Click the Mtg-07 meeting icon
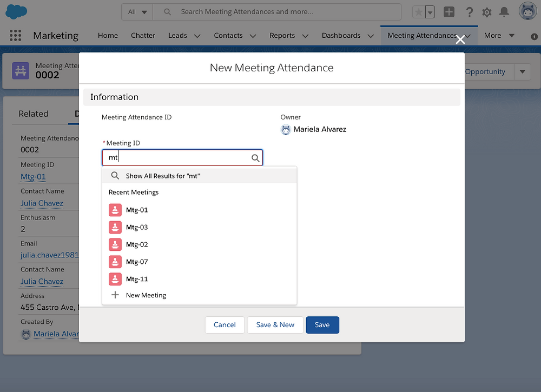This screenshot has width=541, height=392. (115, 262)
